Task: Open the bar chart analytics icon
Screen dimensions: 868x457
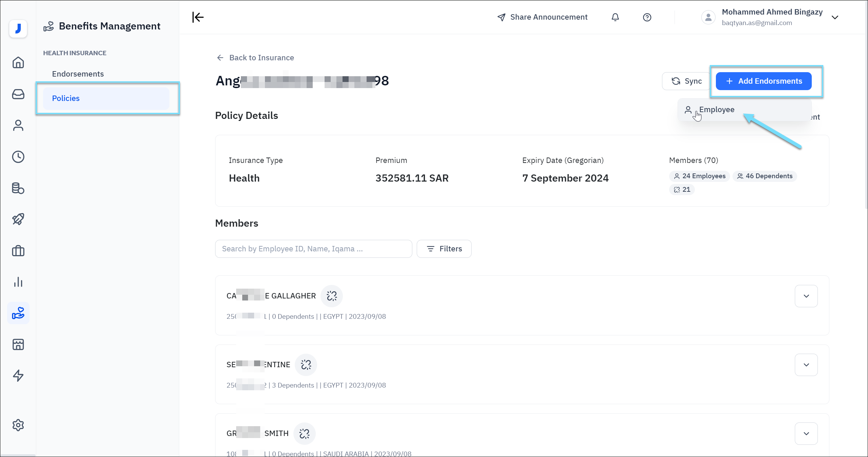Action: coord(18,282)
